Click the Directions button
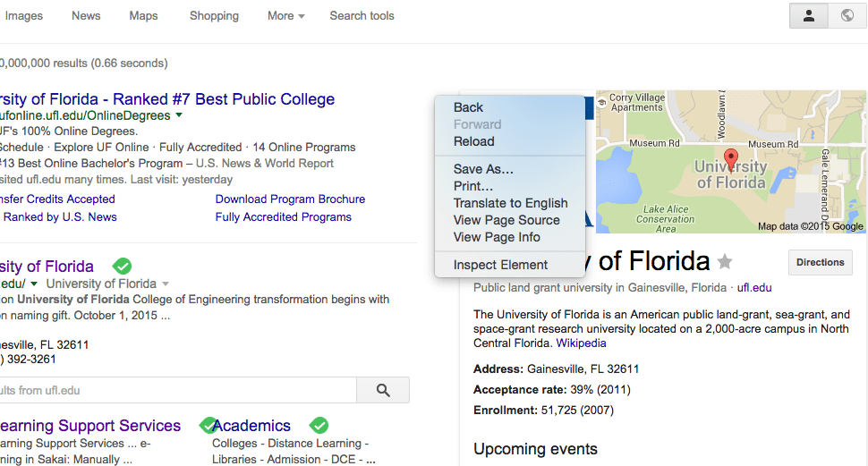The height and width of the screenshot is (466, 868). click(820, 262)
